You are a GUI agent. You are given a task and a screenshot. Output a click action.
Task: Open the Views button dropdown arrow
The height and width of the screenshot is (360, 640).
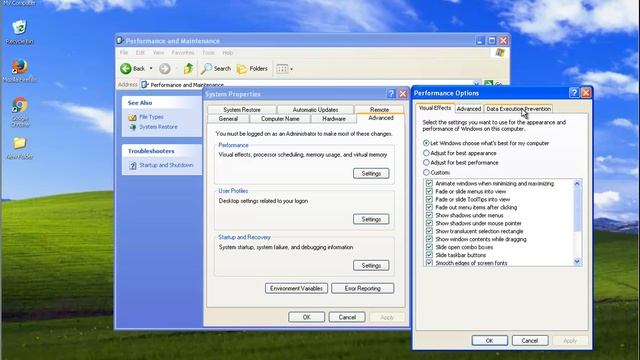tap(291, 69)
